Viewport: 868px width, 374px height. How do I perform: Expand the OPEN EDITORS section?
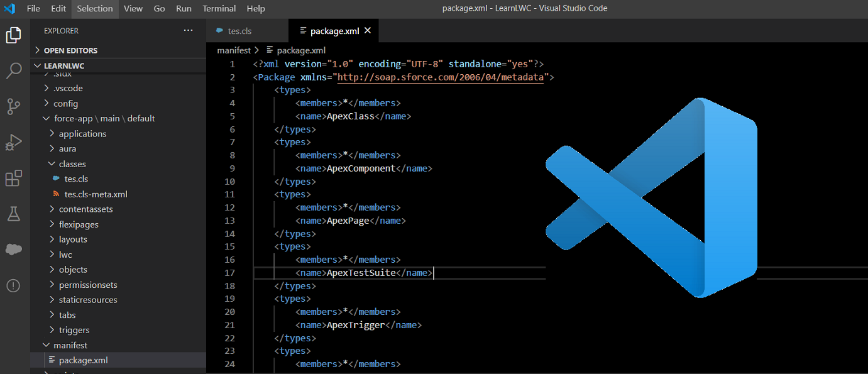point(70,50)
